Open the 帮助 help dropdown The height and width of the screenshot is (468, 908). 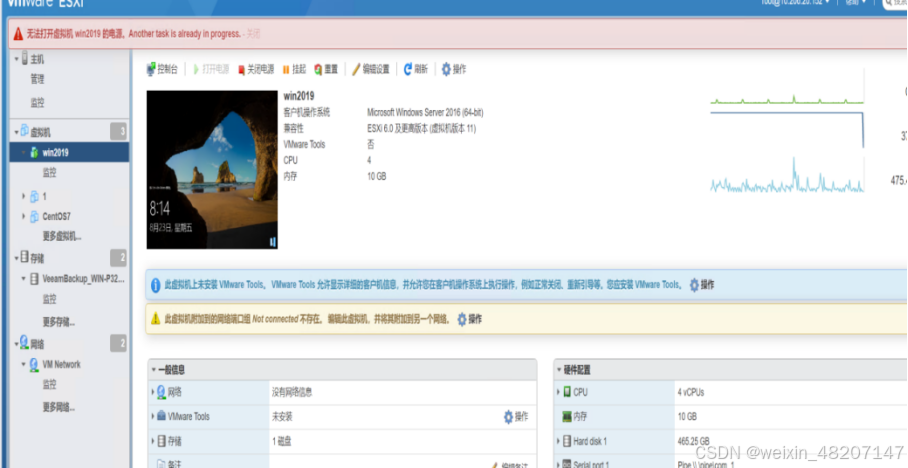(x=855, y=2)
